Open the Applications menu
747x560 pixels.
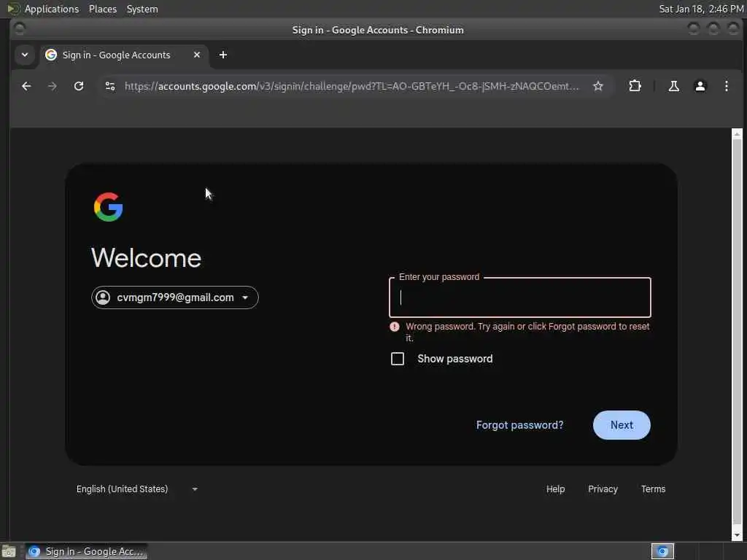pos(52,9)
